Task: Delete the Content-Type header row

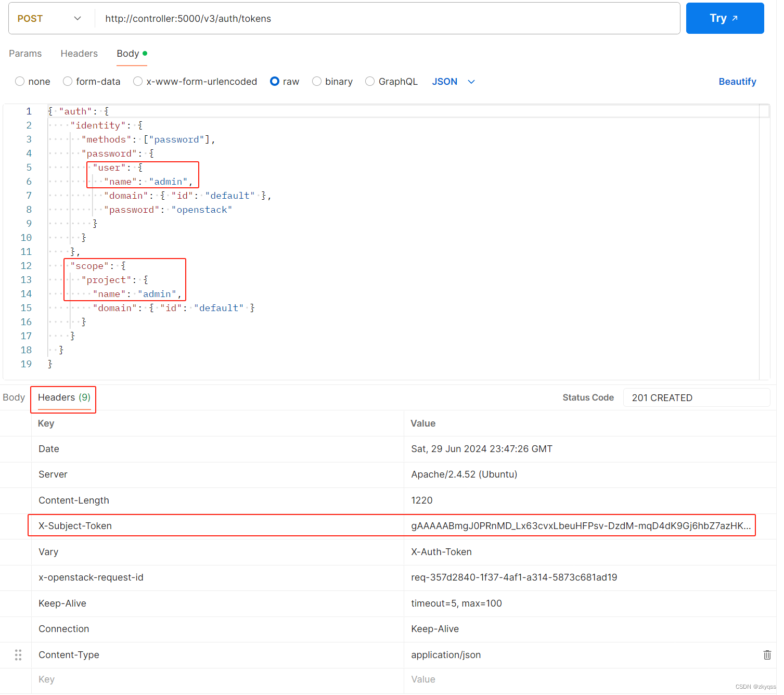Action: pyautogui.click(x=767, y=655)
